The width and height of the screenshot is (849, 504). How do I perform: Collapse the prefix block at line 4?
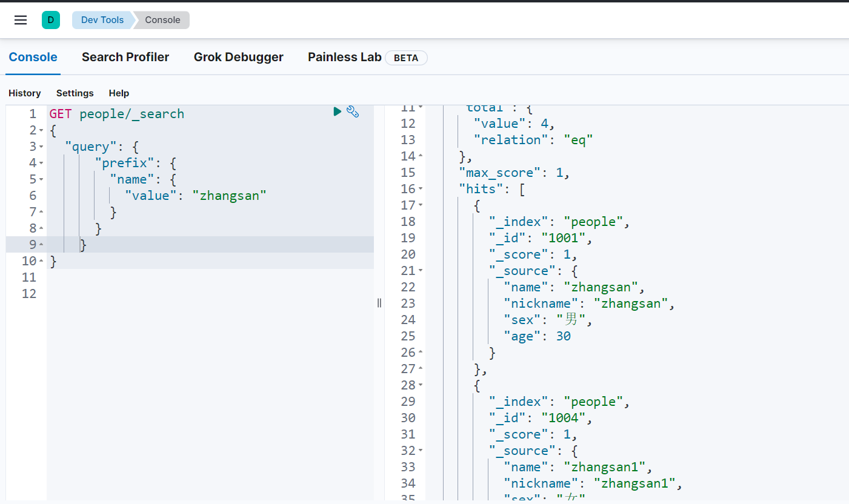(41, 164)
